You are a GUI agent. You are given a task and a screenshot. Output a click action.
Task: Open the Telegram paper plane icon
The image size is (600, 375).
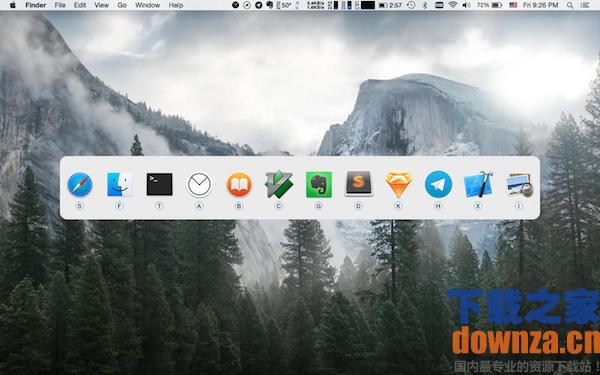tap(438, 184)
